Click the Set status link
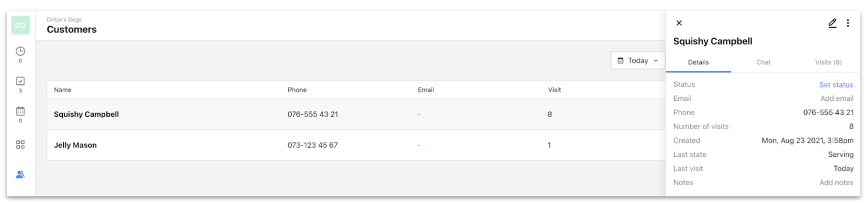This screenshot has width=868, height=205. pos(836,85)
